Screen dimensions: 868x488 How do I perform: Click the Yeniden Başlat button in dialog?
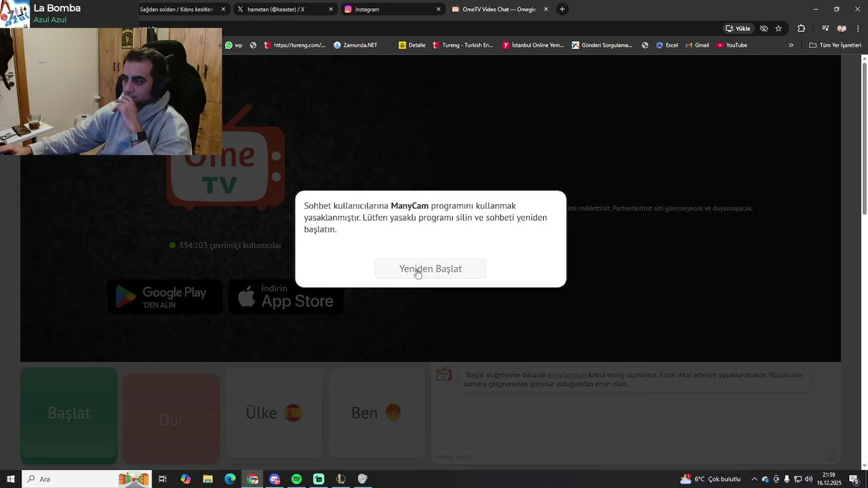pos(431,268)
